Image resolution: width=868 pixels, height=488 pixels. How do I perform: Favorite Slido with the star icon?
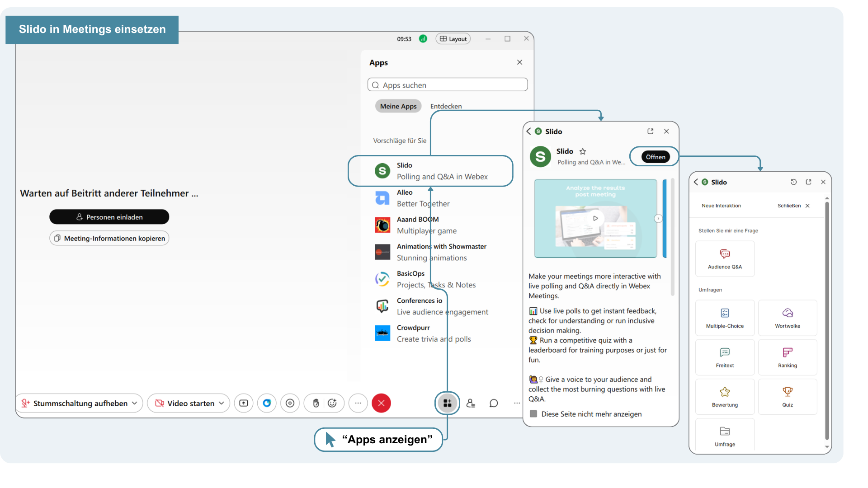[583, 151]
